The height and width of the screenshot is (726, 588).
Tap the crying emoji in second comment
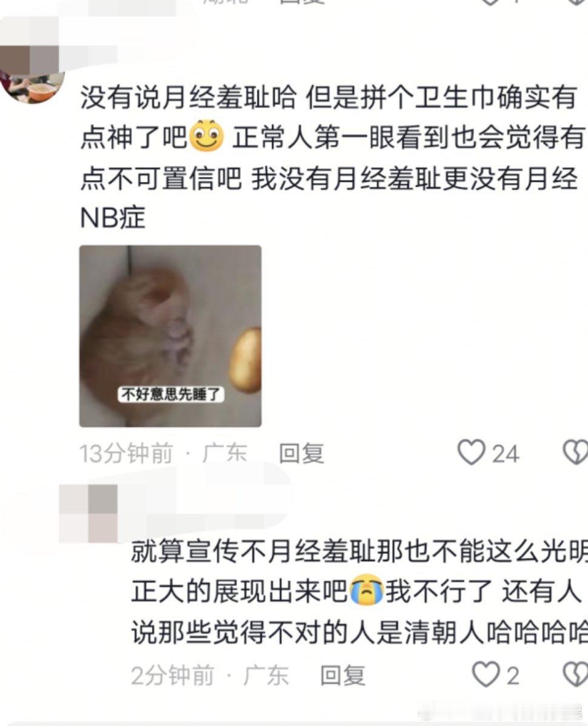click(367, 590)
